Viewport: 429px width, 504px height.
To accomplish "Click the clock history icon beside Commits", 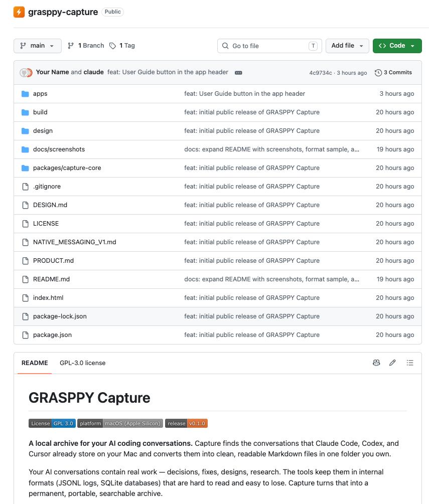I will coord(378,73).
